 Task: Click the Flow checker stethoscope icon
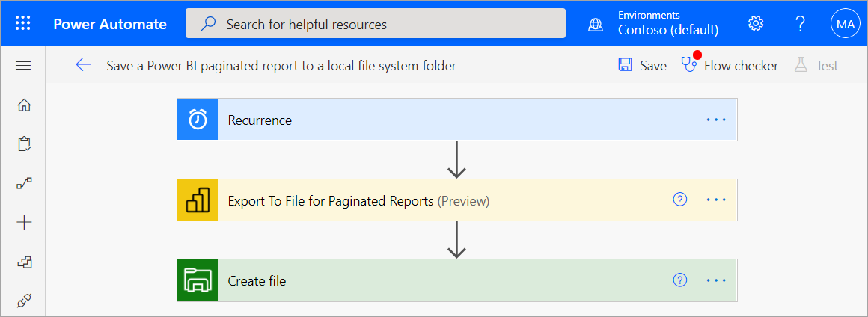(x=689, y=65)
